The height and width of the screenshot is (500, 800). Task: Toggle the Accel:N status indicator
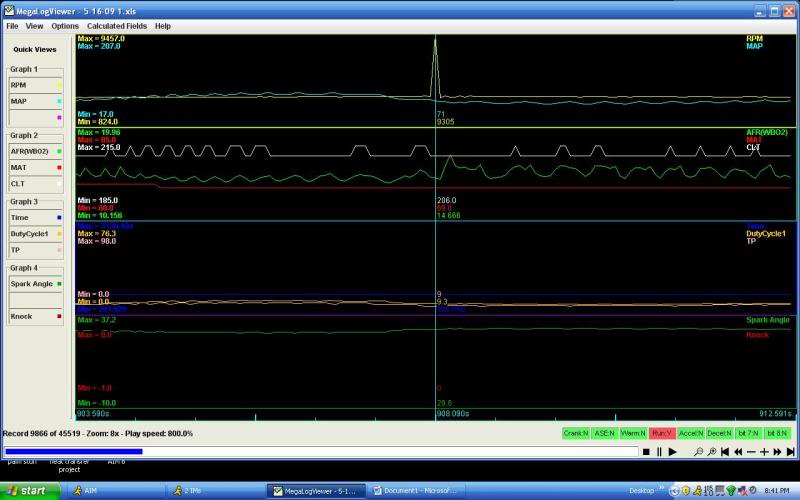click(691, 433)
